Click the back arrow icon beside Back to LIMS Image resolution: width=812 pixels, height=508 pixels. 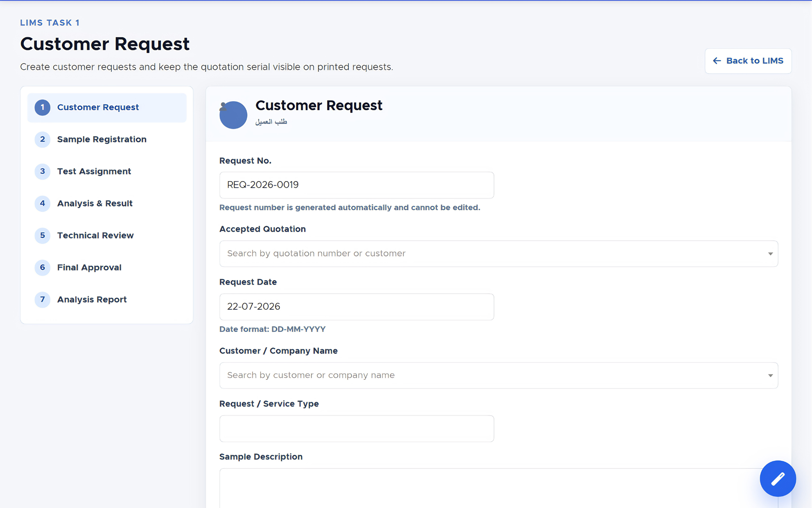[x=717, y=61]
